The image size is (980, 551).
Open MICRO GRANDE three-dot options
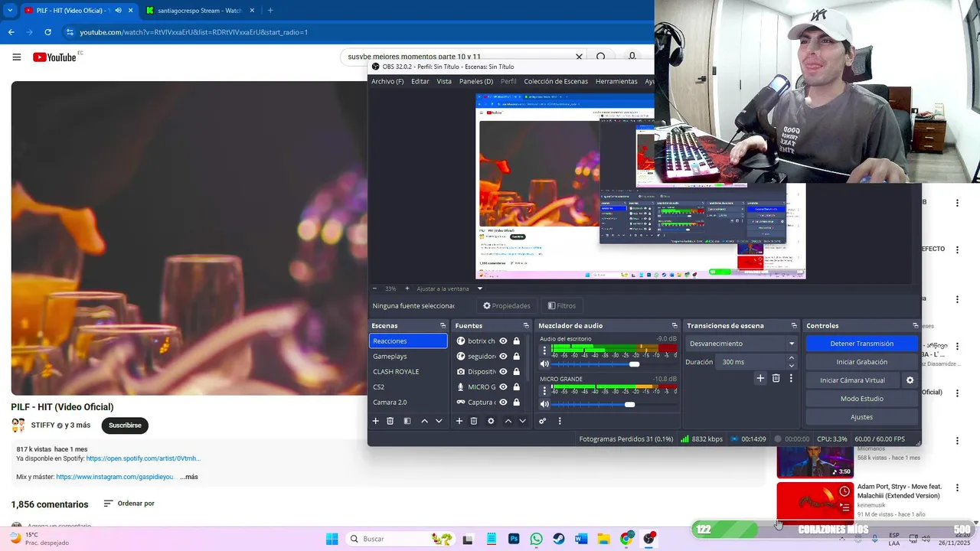coord(544,390)
